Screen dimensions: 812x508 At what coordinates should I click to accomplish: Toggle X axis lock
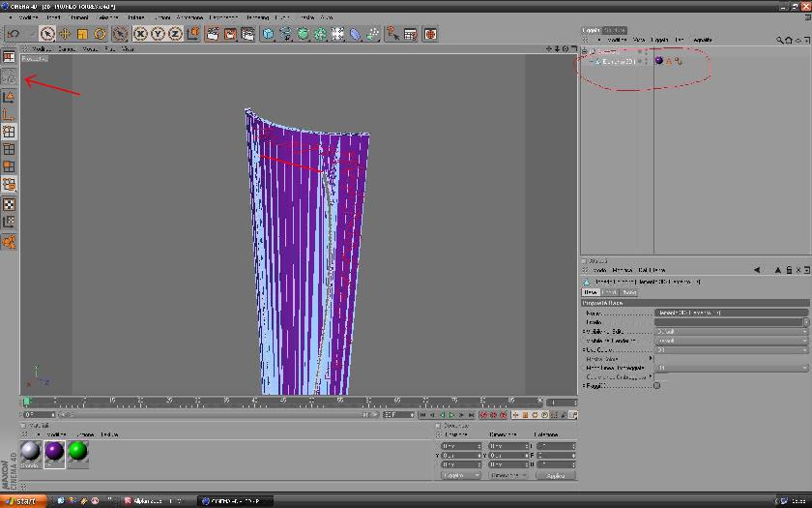pyautogui.click(x=140, y=34)
